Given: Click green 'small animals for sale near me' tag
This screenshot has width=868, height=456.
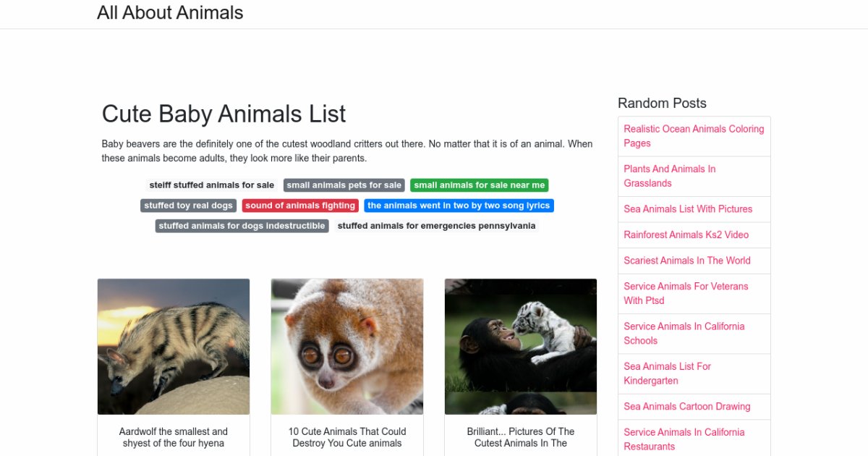Looking at the screenshot, I should [x=479, y=185].
